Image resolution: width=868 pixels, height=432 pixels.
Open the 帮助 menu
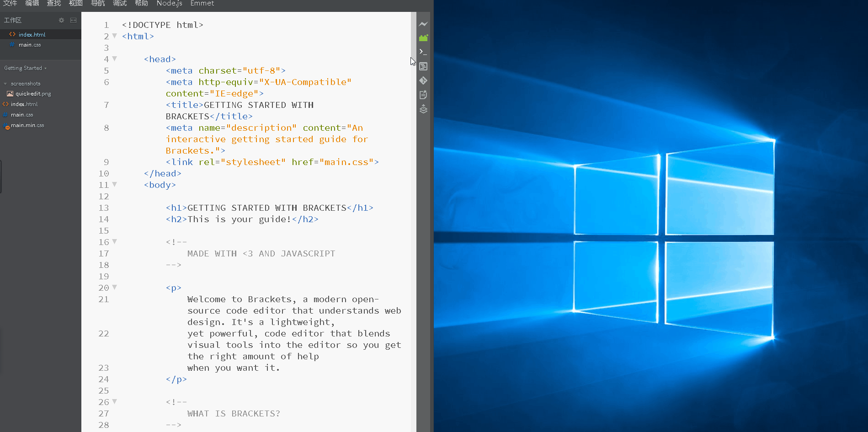point(142,3)
